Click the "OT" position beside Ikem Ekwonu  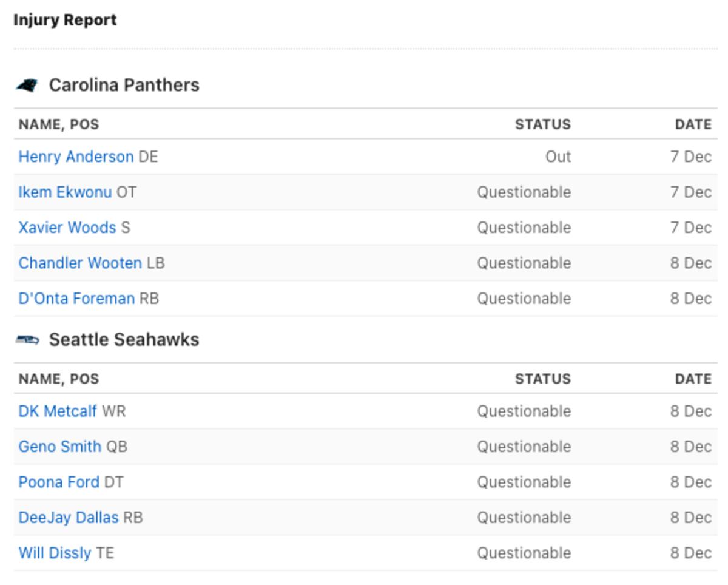[126, 192]
